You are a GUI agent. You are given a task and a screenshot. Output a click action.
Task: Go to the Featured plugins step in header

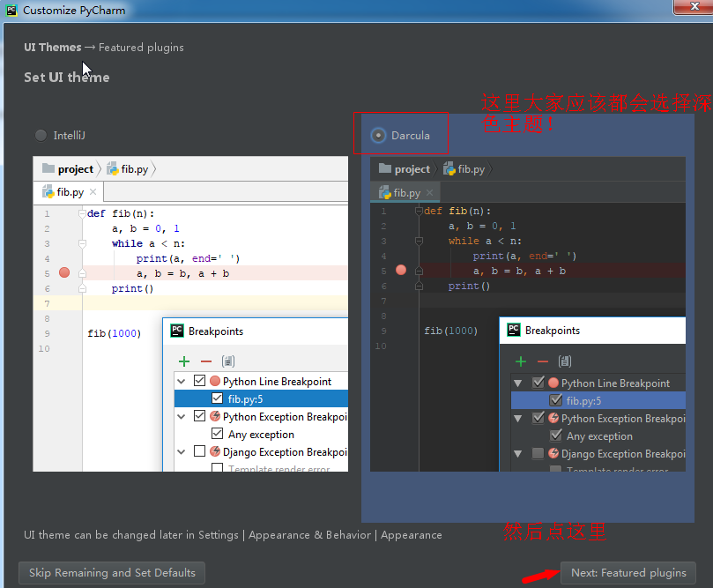point(141,48)
